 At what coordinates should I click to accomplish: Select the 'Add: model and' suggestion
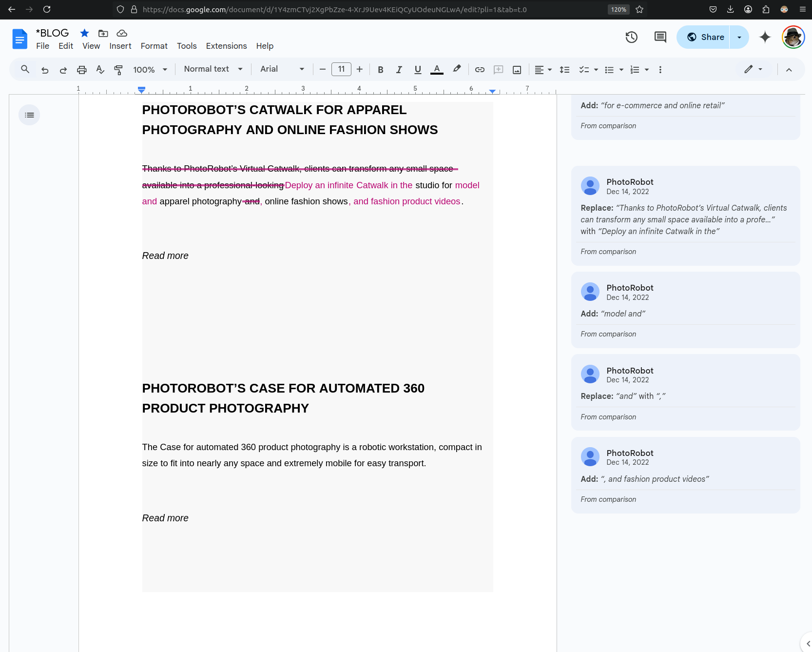pos(685,310)
